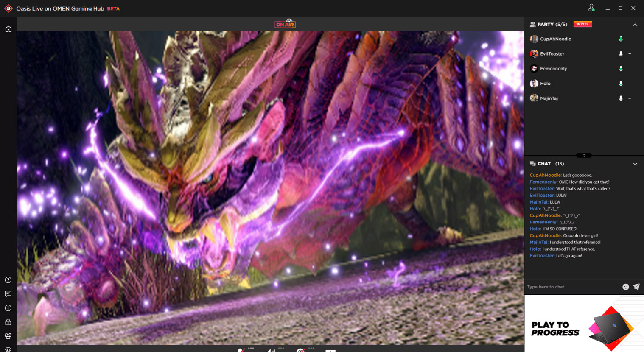Open more options beside MajinTaj

click(629, 98)
